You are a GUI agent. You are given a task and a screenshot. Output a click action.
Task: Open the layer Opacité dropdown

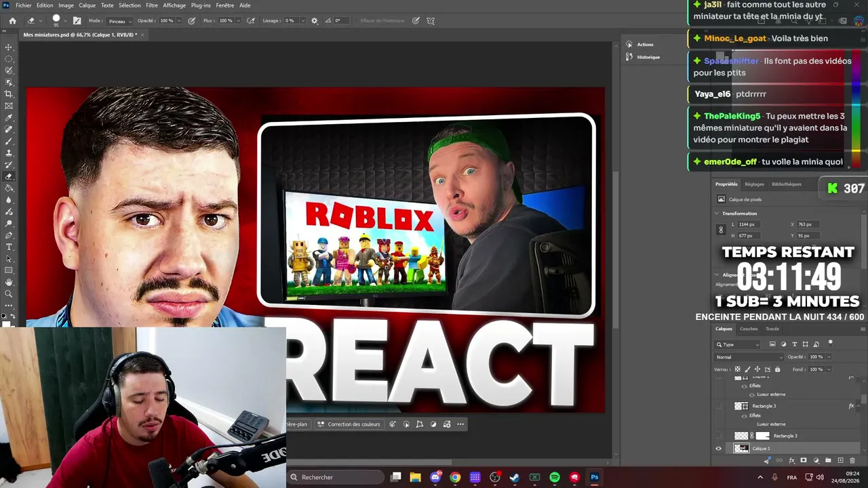pos(829,357)
